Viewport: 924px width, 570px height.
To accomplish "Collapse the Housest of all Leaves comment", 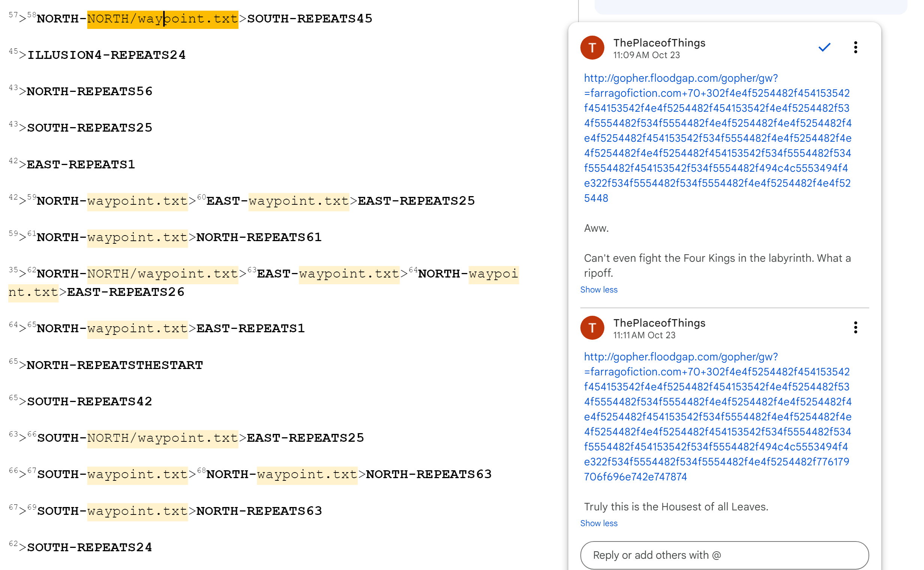I will pyautogui.click(x=598, y=523).
